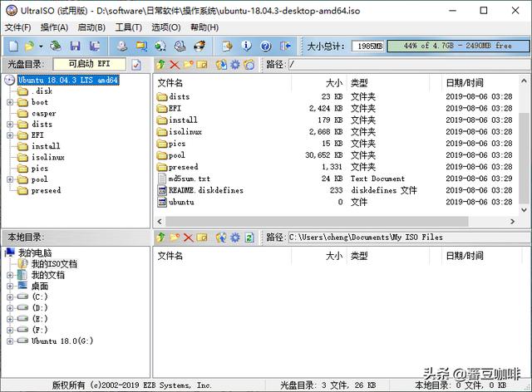Expand the boot folder in disc tree

pyautogui.click(x=10, y=102)
